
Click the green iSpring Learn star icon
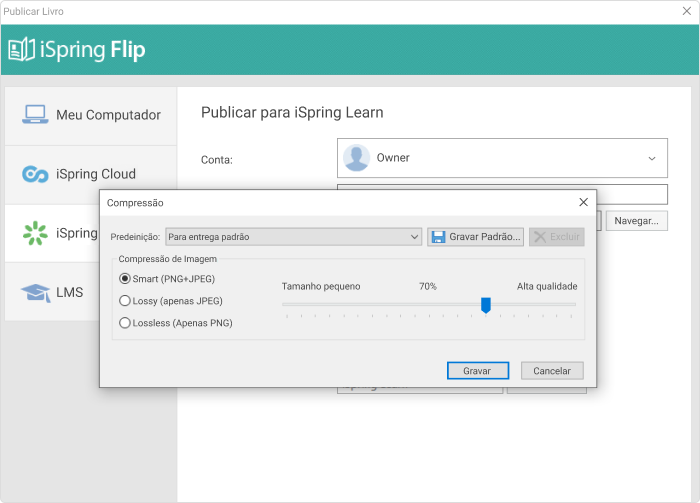(x=35, y=233)
